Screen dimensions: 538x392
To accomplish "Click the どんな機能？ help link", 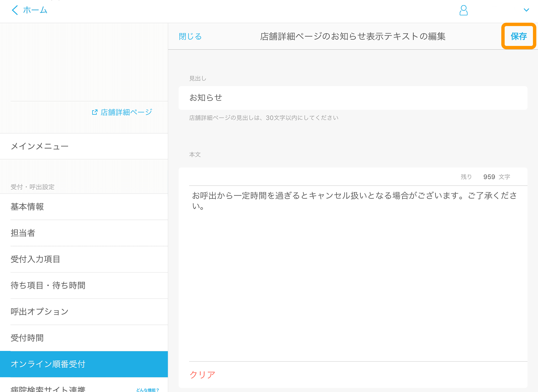I will [147, 390].
